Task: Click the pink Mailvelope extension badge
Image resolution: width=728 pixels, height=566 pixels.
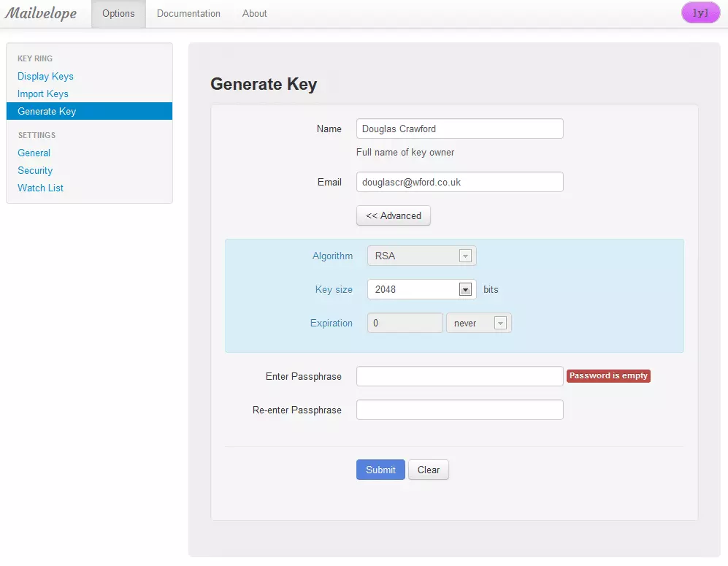Action: pos(699,12)
